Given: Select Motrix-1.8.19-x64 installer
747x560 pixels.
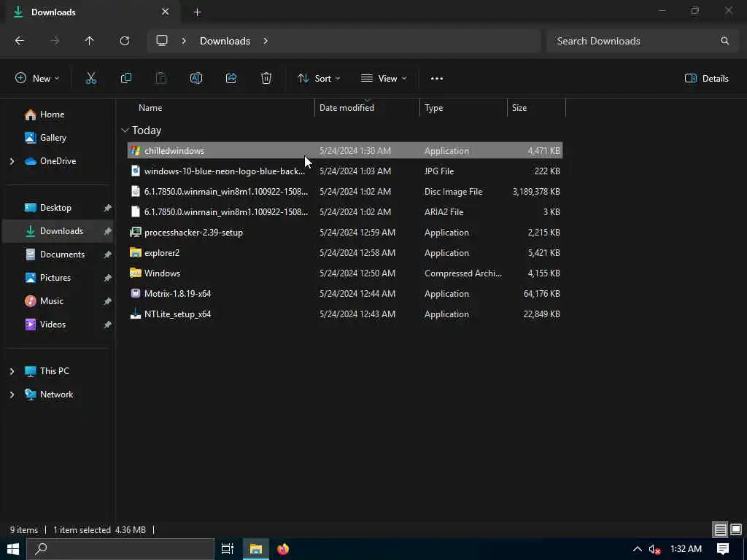Looking at the screenshot, I should 345,294.
